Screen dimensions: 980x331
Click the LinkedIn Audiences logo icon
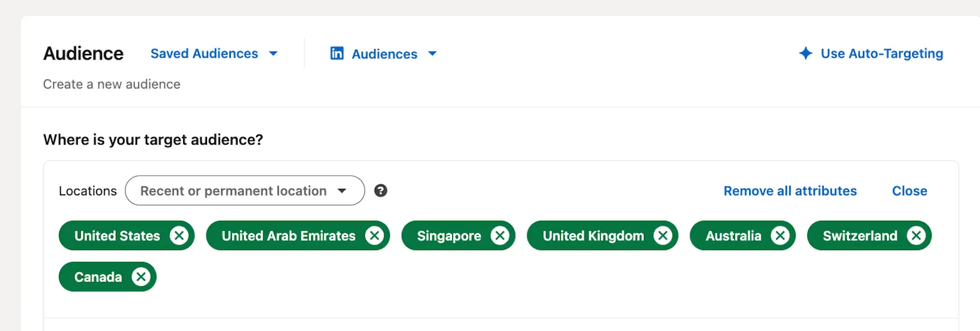[x=337, y=53]
